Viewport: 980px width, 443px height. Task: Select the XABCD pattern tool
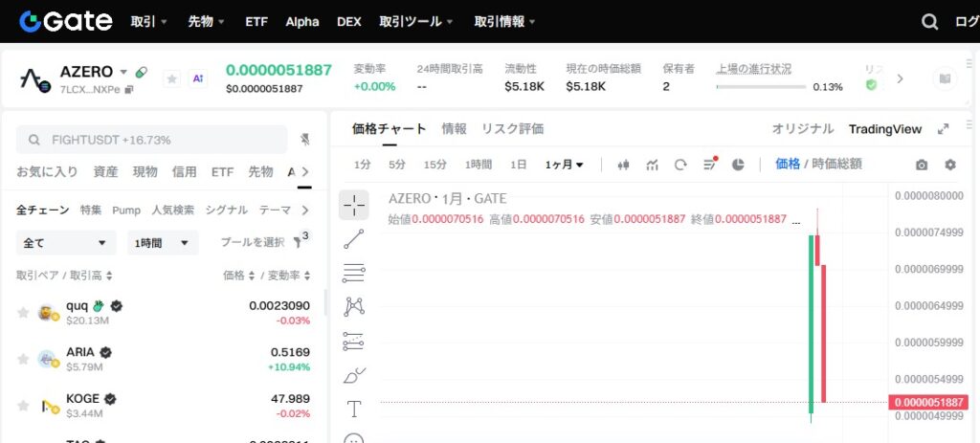click(354, 307)
